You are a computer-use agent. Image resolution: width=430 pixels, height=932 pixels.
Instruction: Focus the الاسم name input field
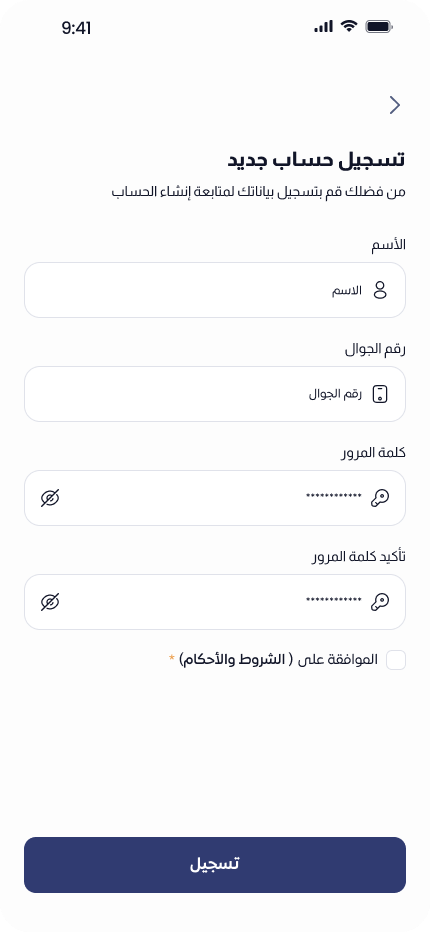(x=215, y=290)
